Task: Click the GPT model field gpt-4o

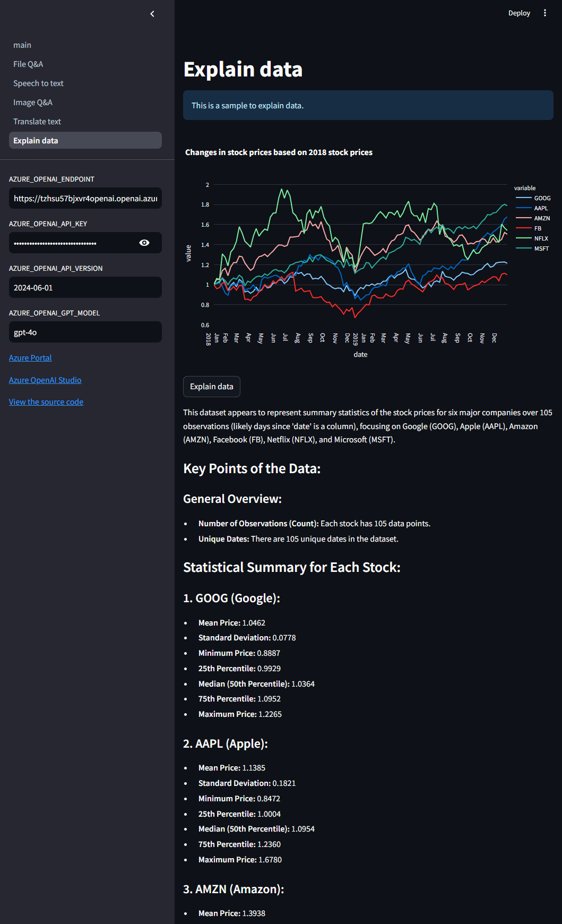Action: 85,332
